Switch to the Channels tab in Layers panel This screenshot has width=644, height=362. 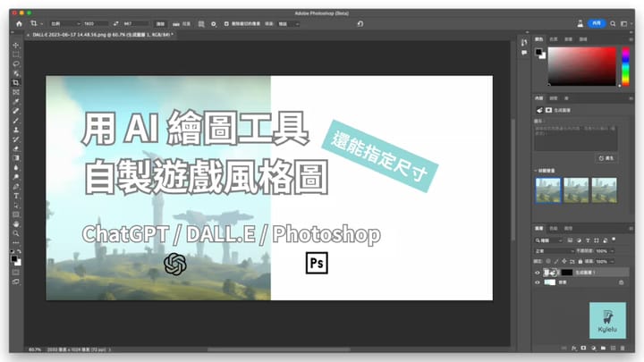pyautogui.click(x=554, y=229)
